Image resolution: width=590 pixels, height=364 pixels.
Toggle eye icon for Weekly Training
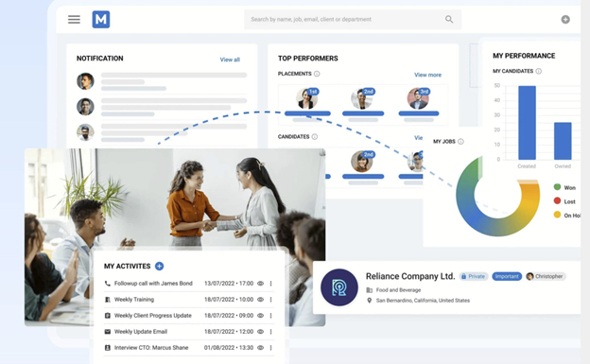(260, 300)
